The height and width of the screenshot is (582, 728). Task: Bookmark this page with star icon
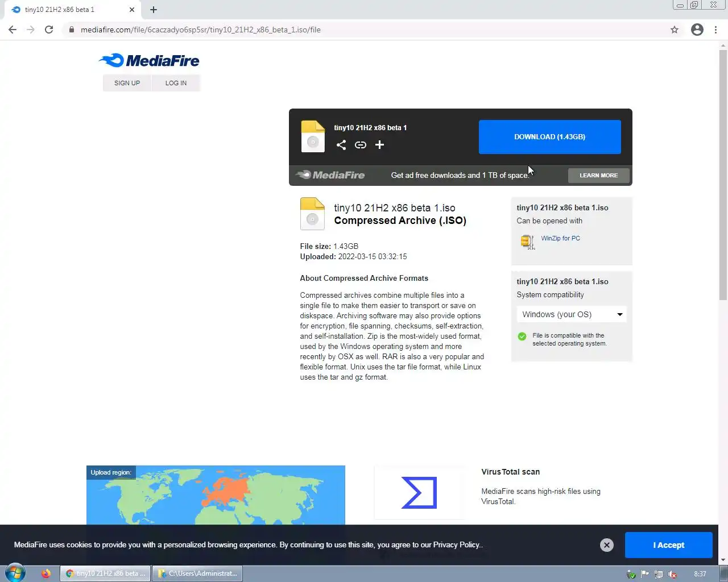(675, 30)
